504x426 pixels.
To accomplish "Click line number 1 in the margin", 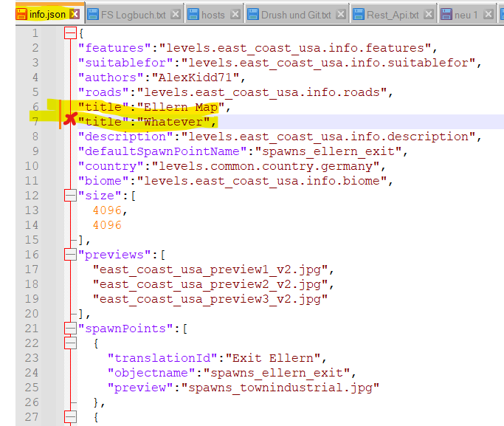I will [x=35, y=33].
